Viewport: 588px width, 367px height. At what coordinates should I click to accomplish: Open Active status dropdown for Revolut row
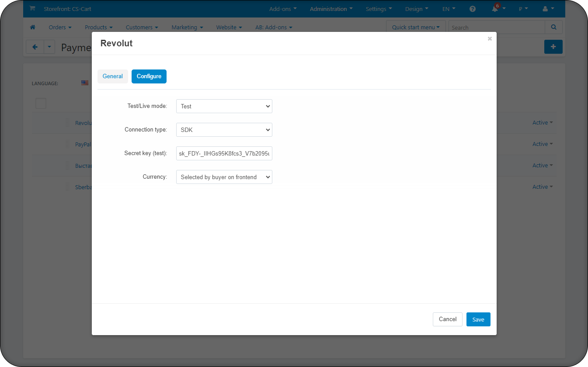(543, 123)
